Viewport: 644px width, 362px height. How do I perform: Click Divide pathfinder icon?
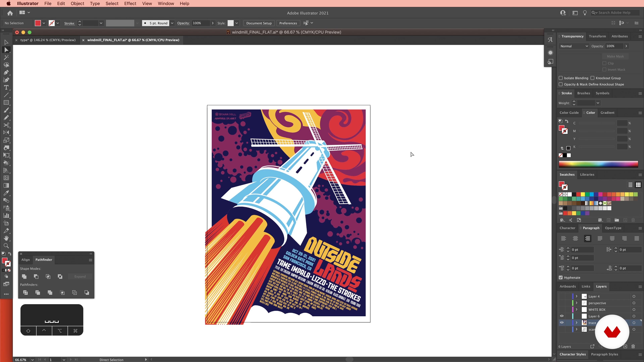point(25,293)
